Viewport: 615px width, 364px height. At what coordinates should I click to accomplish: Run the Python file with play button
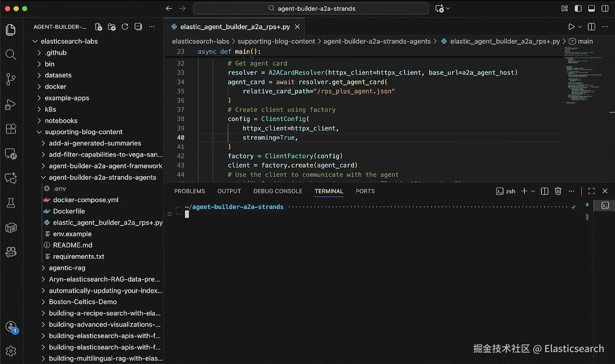pyautogui.click(x=571, y=27)
